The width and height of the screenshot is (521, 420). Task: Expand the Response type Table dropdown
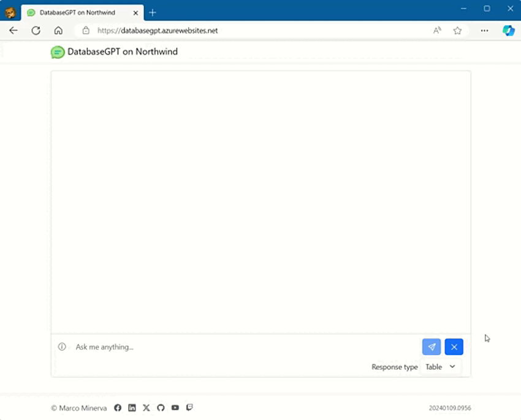coord(440,367)
